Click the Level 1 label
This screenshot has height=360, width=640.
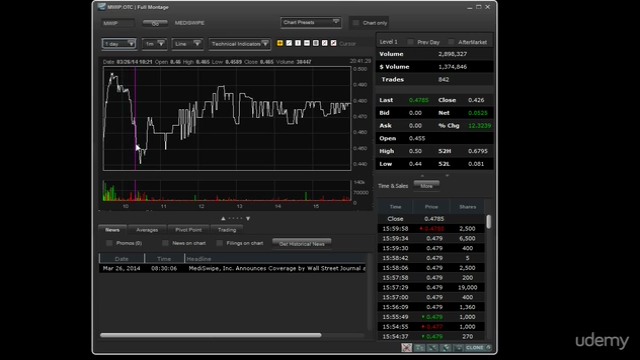389,42
